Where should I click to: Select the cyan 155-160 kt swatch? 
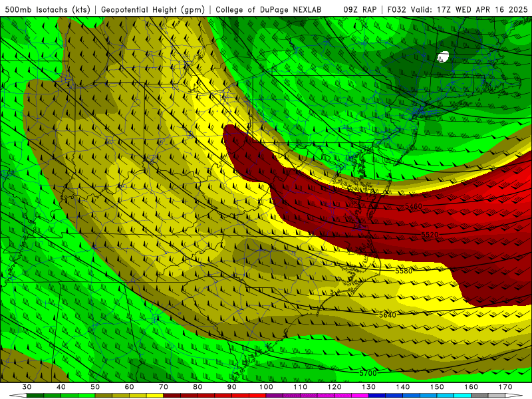pyautogui.click(x=463, y=396)
